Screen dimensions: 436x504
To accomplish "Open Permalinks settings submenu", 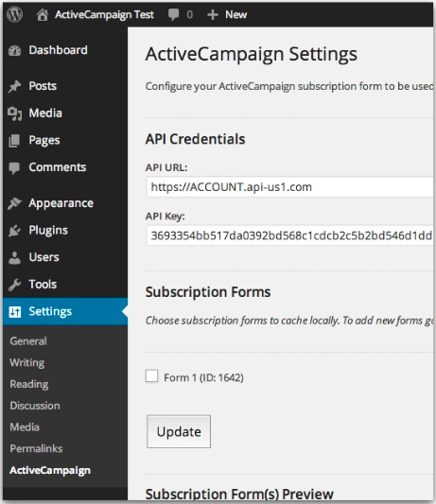I will pos(36,449).
